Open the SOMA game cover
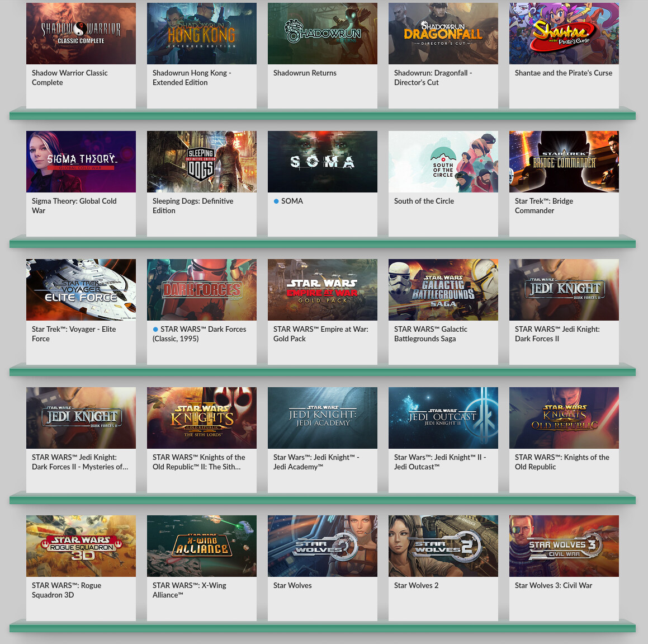 [x=322, y=162]
